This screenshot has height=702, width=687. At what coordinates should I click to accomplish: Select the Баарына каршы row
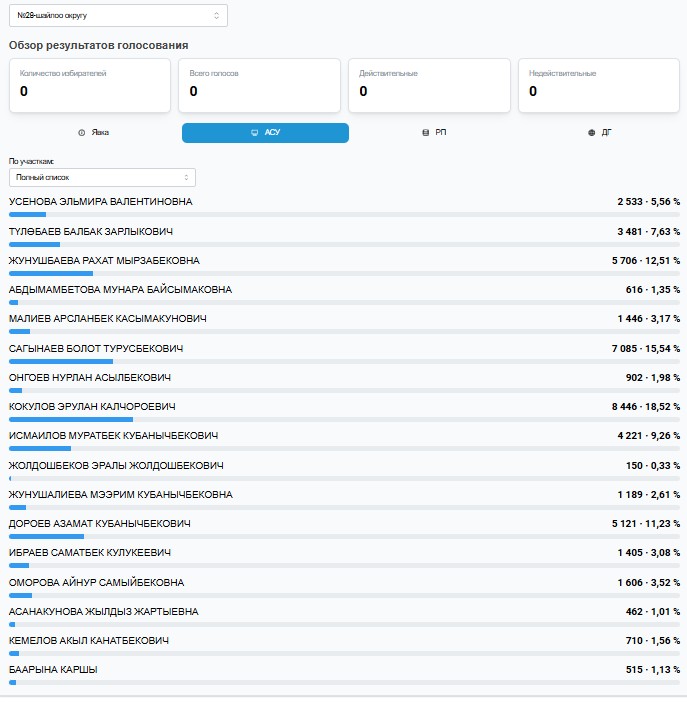pos(53,670)
